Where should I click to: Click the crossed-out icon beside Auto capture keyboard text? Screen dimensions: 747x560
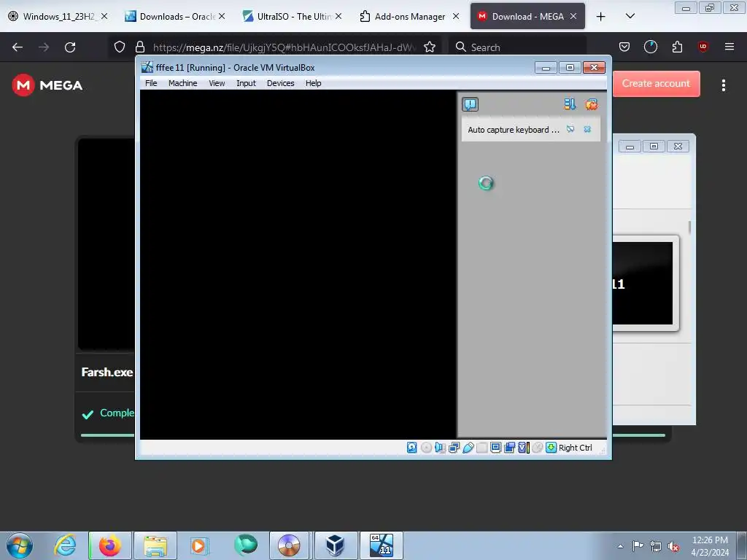click(570, 130)
